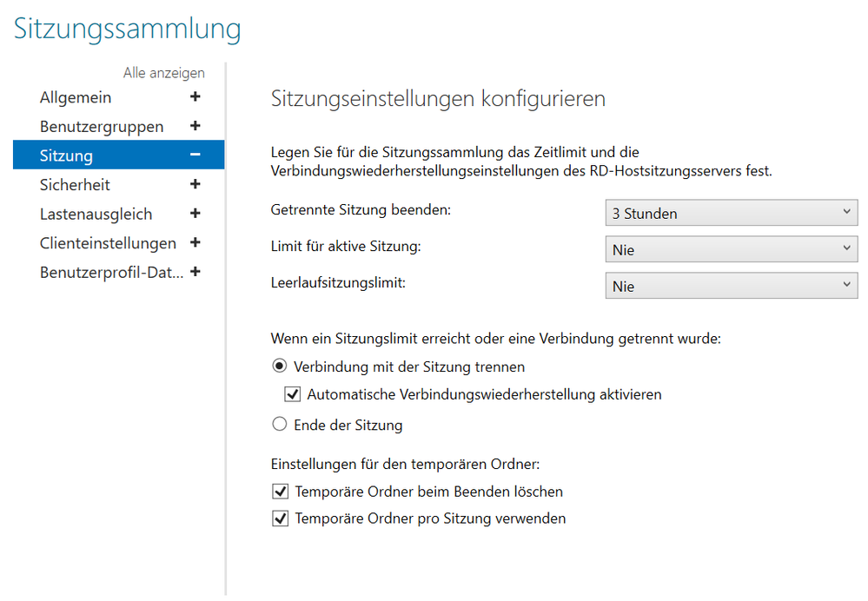Viewport: 868px width, 601px height.
Task: Expand Benutzergruppen with its plus icon
Action: [x=195, y=126]
